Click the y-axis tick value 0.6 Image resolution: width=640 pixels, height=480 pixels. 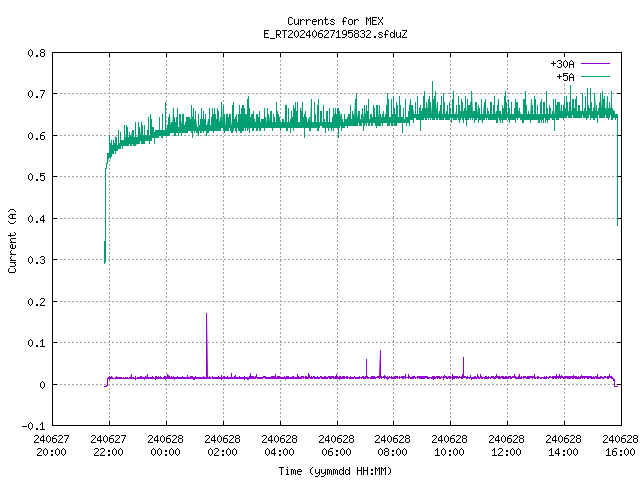36,136
